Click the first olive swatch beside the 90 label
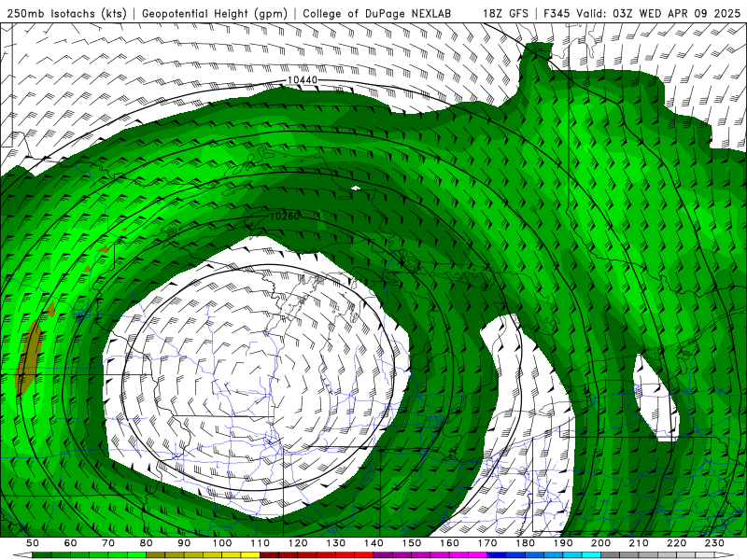Viewport: 747px width, 560px height. (155, 555)
